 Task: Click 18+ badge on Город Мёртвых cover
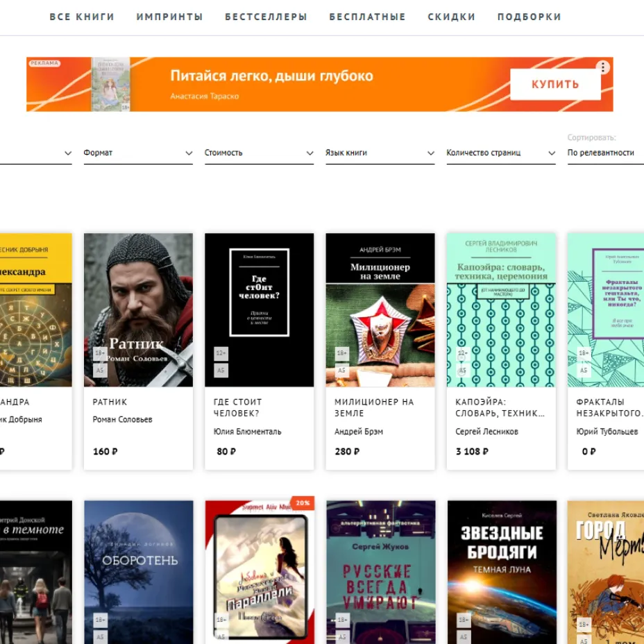pyautogui.click(x=584, y=625)
